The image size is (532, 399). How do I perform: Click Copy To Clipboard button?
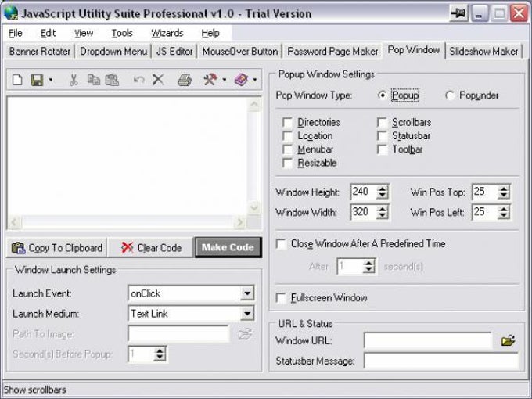tap(56, 248)
